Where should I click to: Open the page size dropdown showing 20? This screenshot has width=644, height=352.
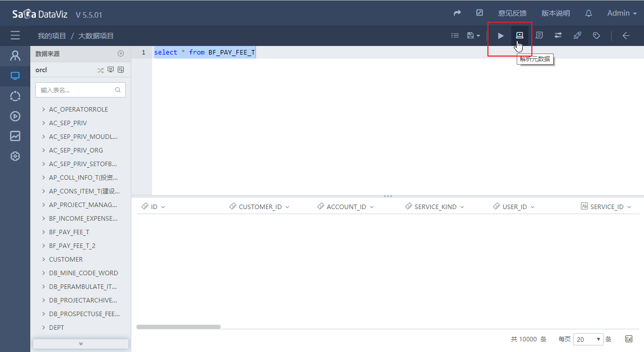click(588, 339)
